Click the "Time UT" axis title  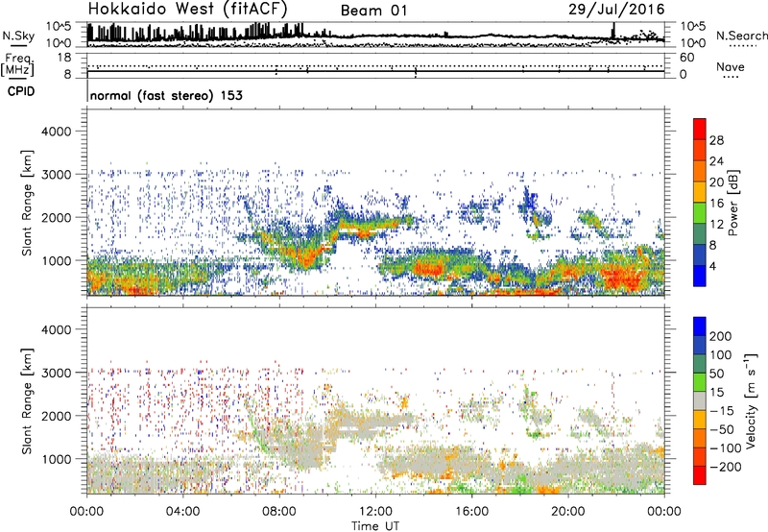coord(375,526)
